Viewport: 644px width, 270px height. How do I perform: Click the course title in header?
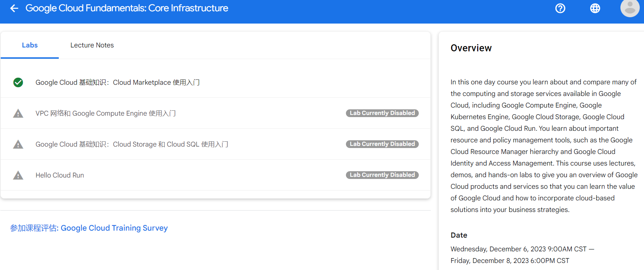[x=127, y=8]
